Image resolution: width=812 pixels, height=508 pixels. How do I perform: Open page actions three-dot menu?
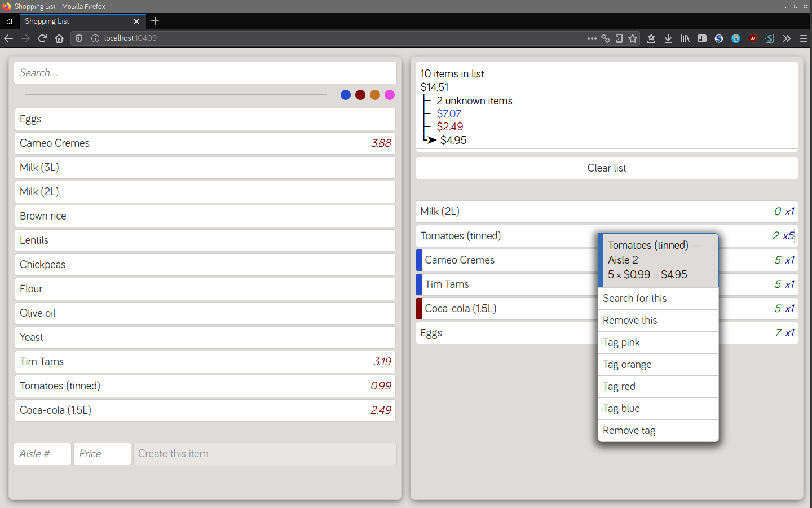[x=592, y=38]
